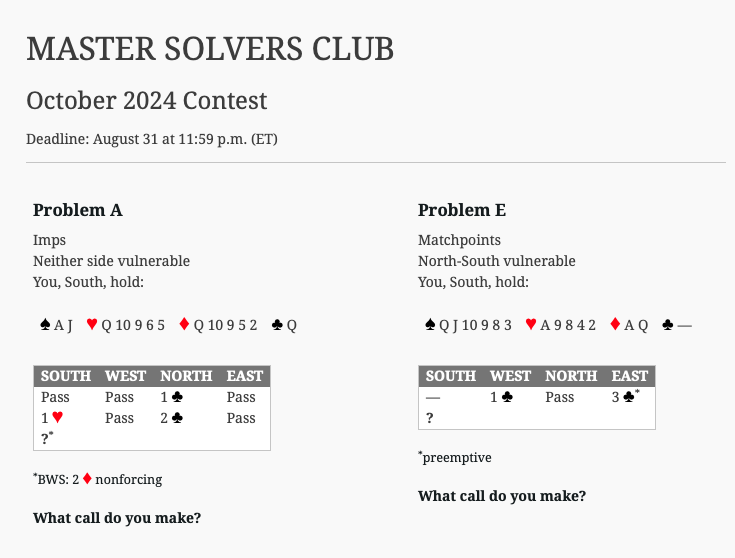Viewport: 735px width, 558px height.
Task: Click the diamond icon before A Q in Problem E
Action: click(615, 324)
